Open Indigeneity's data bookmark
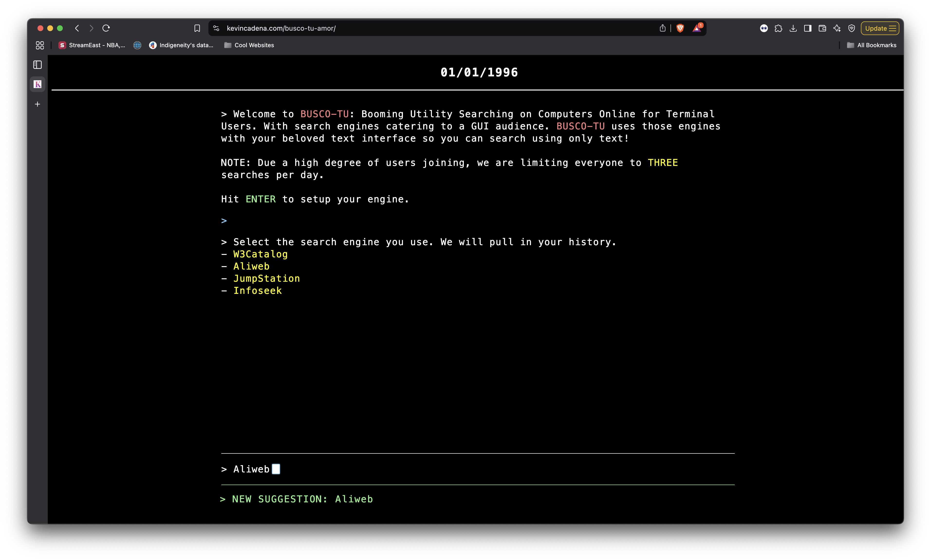This screenshot has width=931, height=560. pos(181,45)
